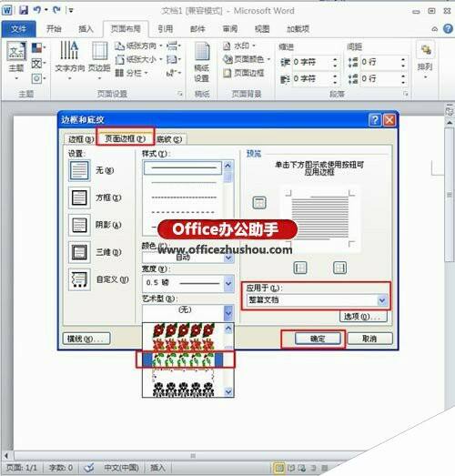The image size is (455, 476).
Task: Expand the 宽度 width dropdown
Action: pos(228,283)
